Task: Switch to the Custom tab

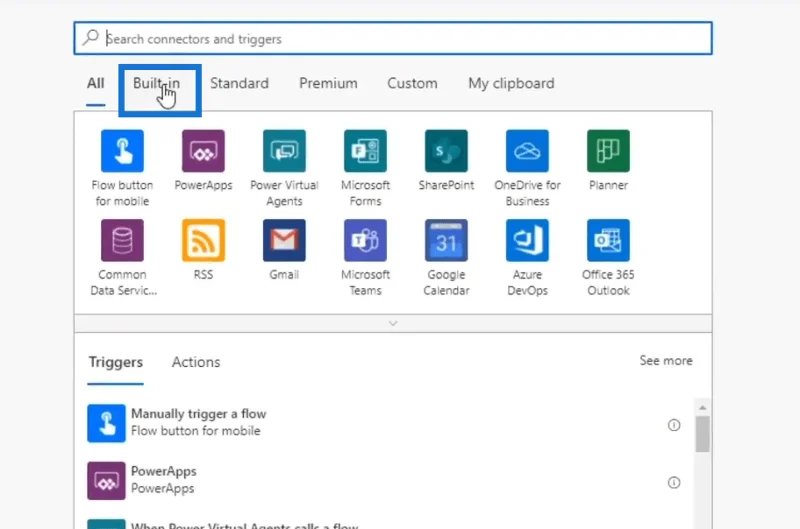Action: (x=412, y=83)
